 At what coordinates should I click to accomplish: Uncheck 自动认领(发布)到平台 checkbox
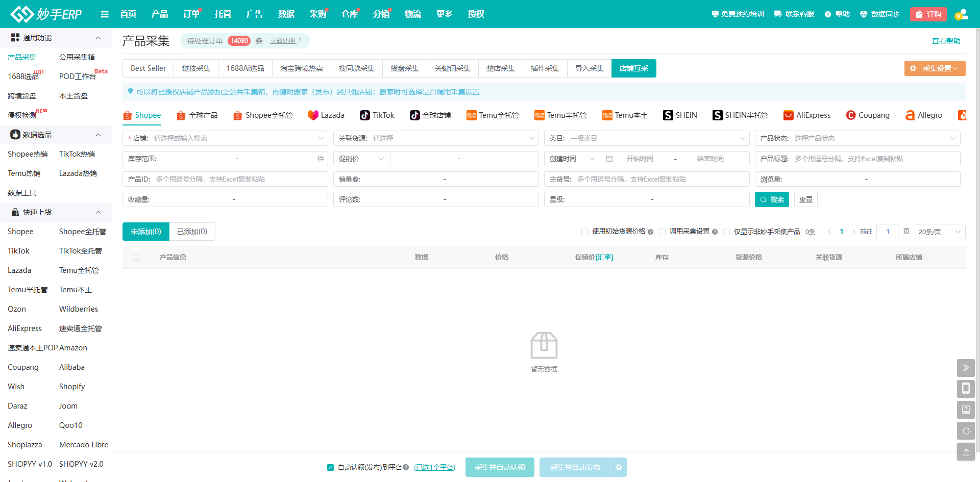[330, 467]
